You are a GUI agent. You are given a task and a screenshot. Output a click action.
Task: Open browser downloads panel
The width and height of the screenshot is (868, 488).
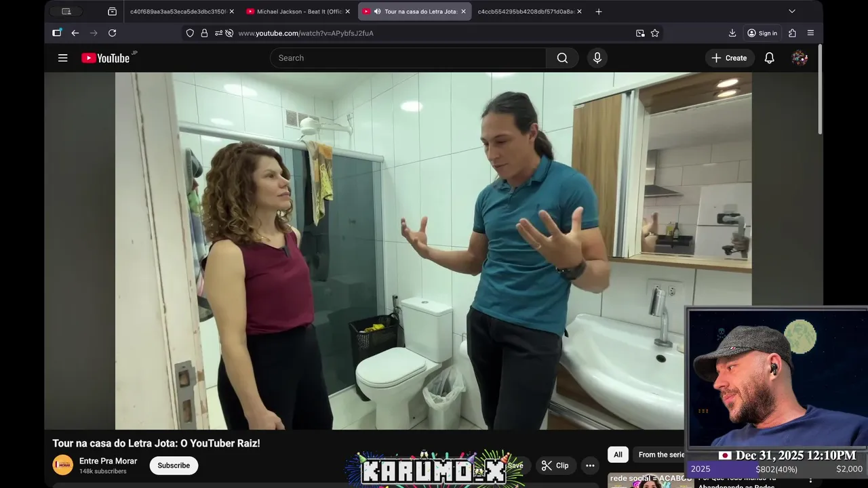pyautogui.click(x=732, y=33)
